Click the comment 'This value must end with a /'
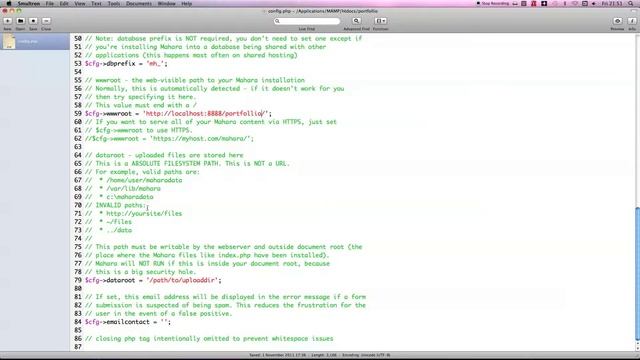The image size is (640, 360). (140, 105)
